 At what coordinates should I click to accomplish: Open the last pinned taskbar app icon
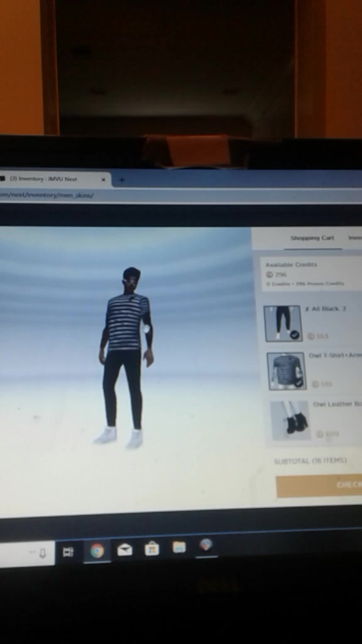click(x=206, y=545)
